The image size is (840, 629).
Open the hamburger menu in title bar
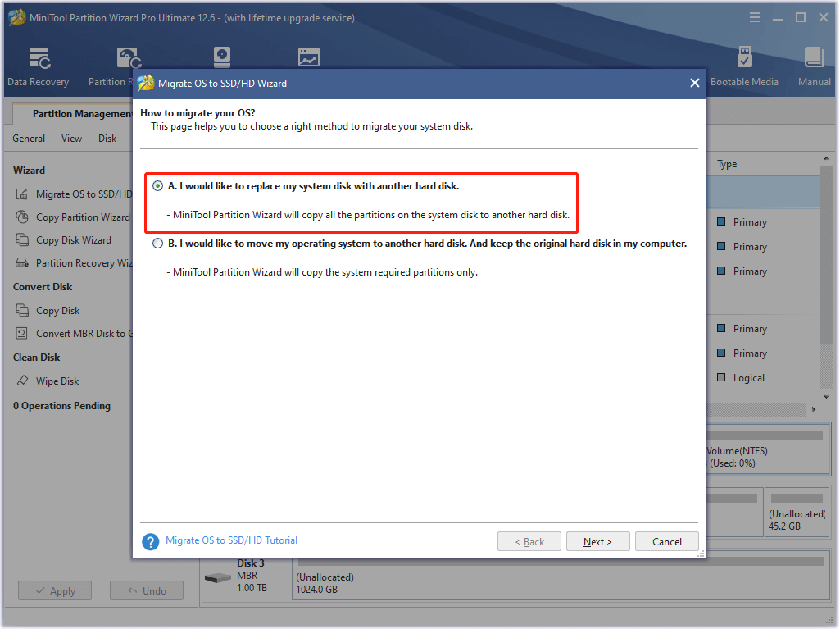[x=754, y=18]
